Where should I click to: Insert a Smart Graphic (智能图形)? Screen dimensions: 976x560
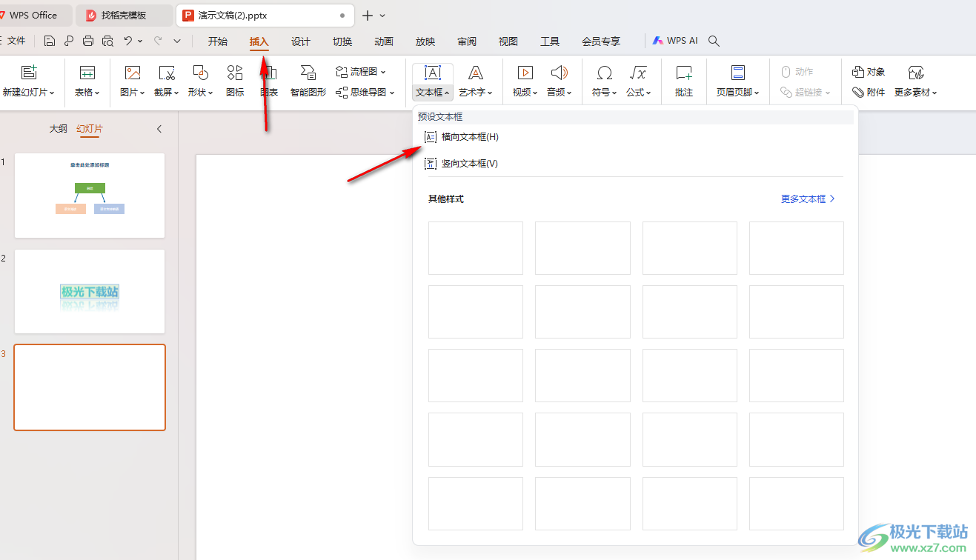[308, 81]
